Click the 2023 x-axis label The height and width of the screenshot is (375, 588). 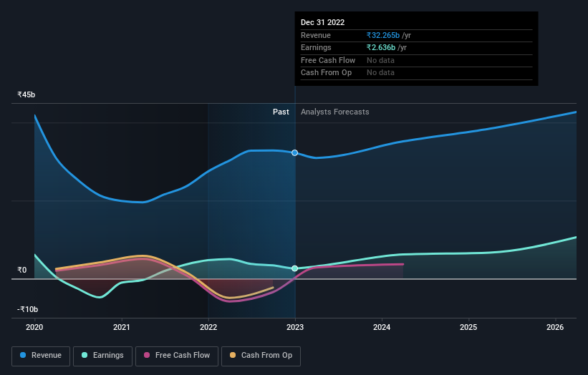click(295, 327)
